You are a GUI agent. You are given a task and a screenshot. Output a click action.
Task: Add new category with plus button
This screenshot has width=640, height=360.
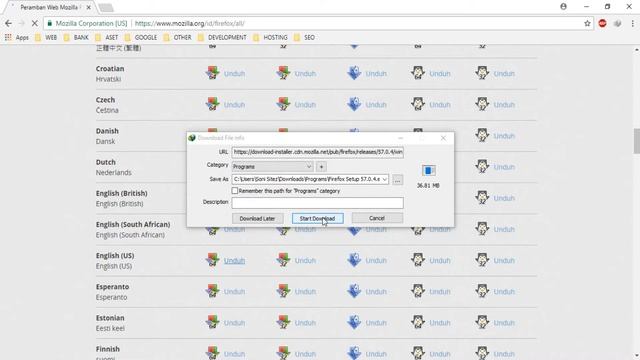pyautogui.click(x=321, y=167)
